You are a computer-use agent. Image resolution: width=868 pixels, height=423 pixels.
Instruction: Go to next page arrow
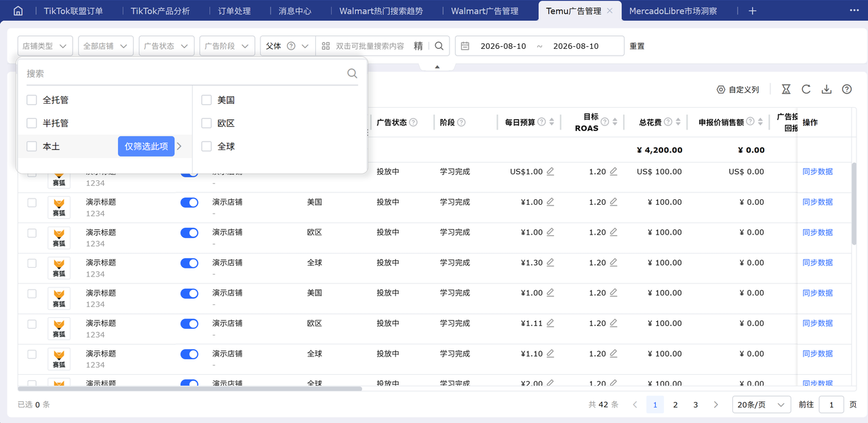click(x=715, y=405)
